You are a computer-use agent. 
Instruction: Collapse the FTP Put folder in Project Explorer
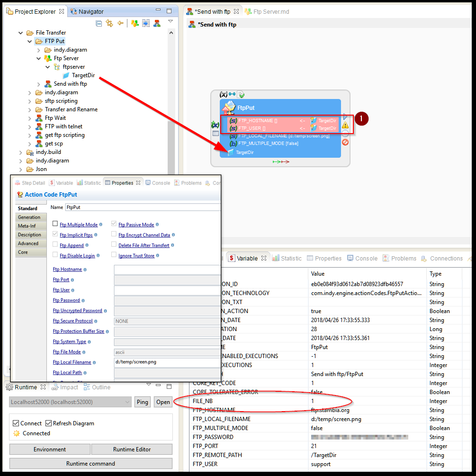[29, 41]
